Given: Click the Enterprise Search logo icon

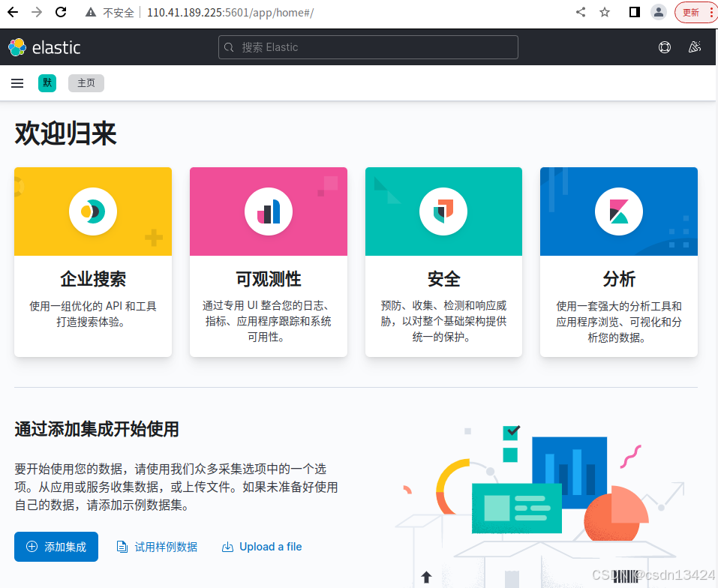Looking at the screenshot, I should (93, 211).
